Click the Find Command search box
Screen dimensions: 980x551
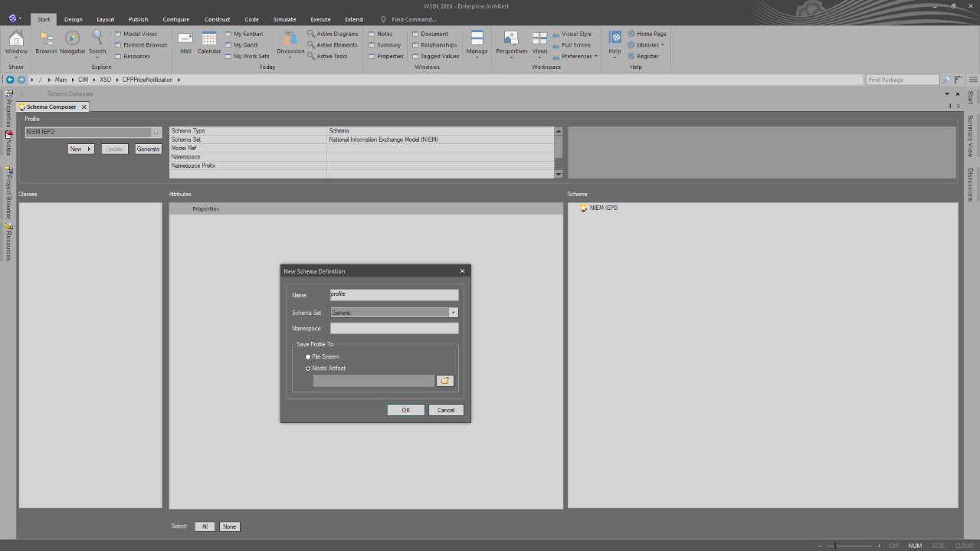414,19
